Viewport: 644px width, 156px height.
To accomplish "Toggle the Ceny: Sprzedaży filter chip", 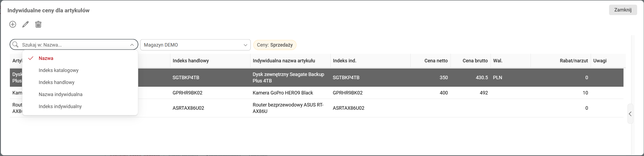I will click(275, 45).
